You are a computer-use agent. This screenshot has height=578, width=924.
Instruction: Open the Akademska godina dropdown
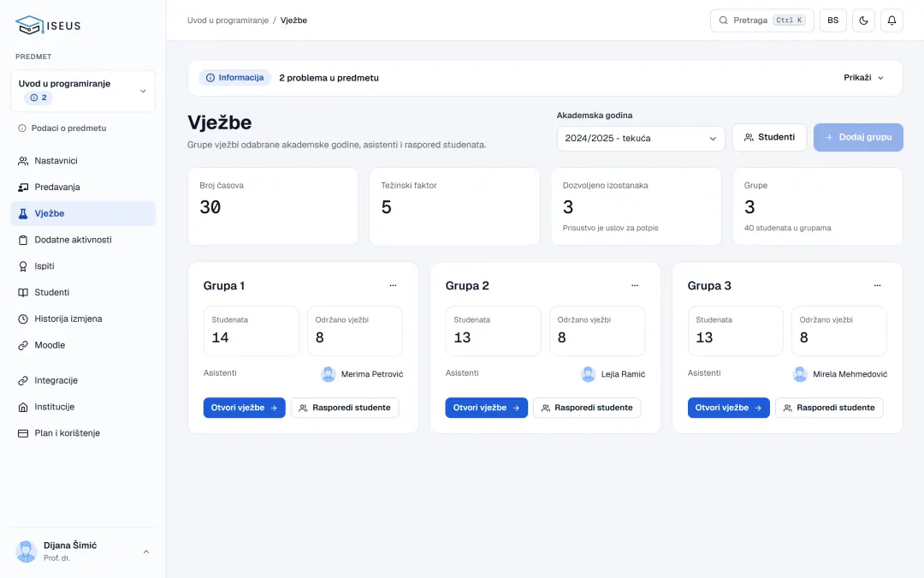(x=641, y=139)
